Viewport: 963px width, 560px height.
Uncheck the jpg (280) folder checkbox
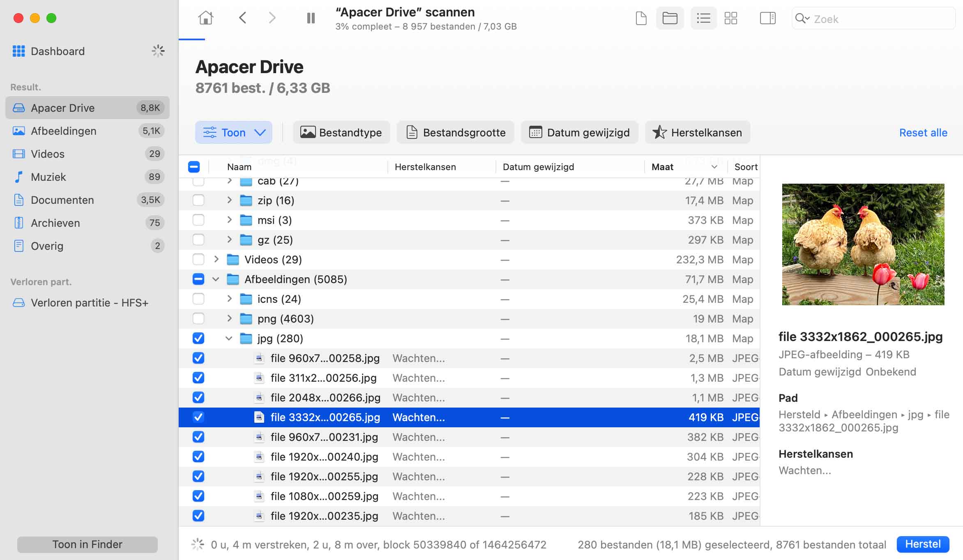[x=198, y=339]
